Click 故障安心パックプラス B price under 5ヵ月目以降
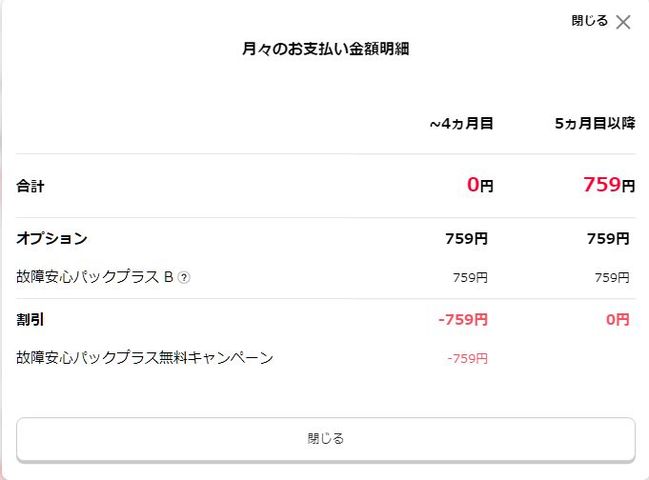649x480 pixels. click(x=612, y=277)
